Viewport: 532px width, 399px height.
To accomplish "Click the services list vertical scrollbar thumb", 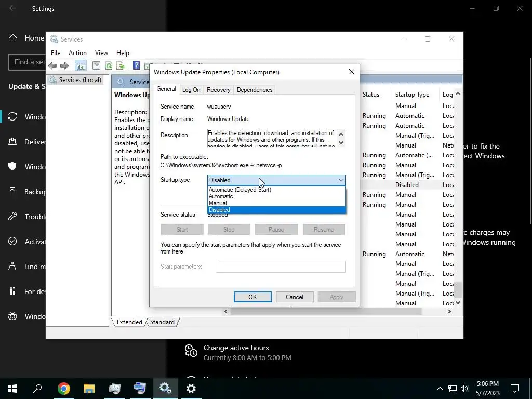I will (458, 289).
